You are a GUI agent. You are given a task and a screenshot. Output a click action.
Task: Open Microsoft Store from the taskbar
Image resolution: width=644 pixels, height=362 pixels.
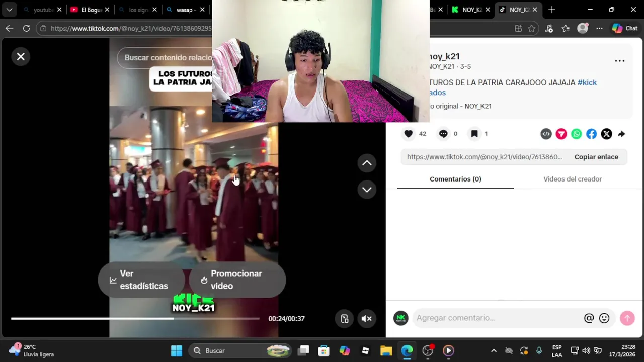click(x=324, y=351)
